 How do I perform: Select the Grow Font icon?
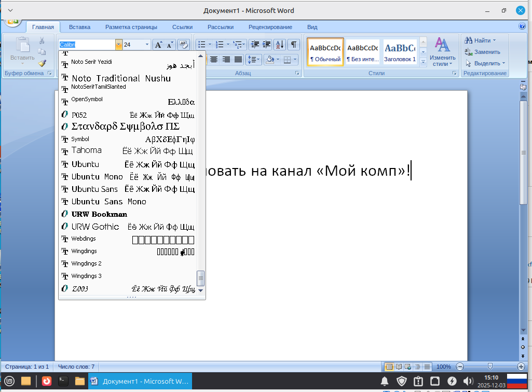pyautogui.click(x=158, y=44)
